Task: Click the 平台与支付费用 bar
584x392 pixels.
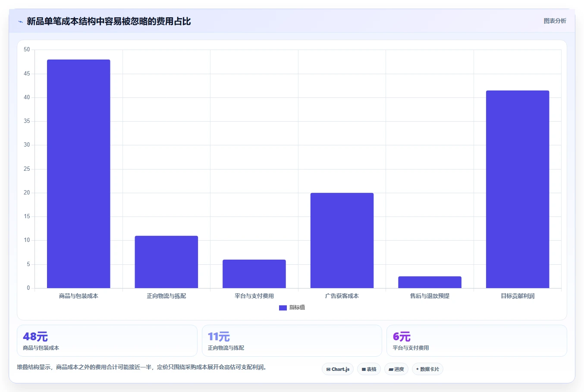Action: [254, 274]
